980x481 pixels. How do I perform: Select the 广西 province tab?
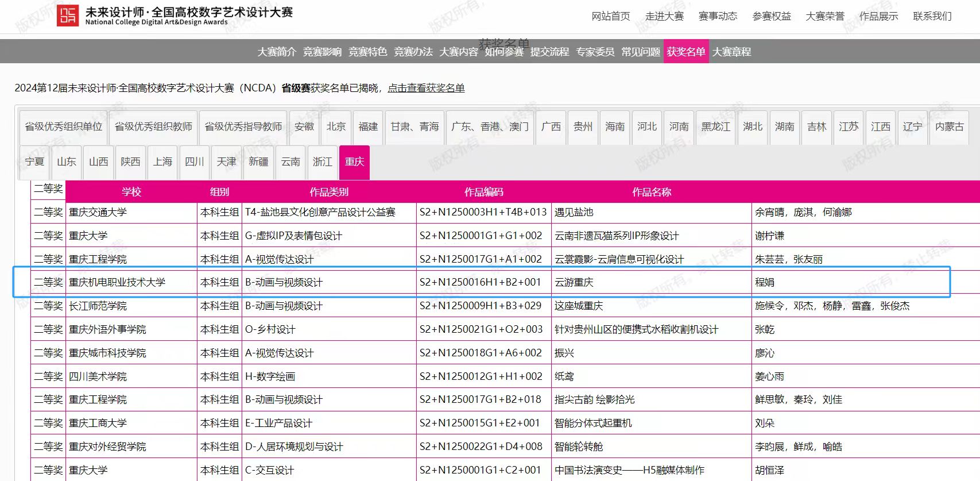coord(551,126)
